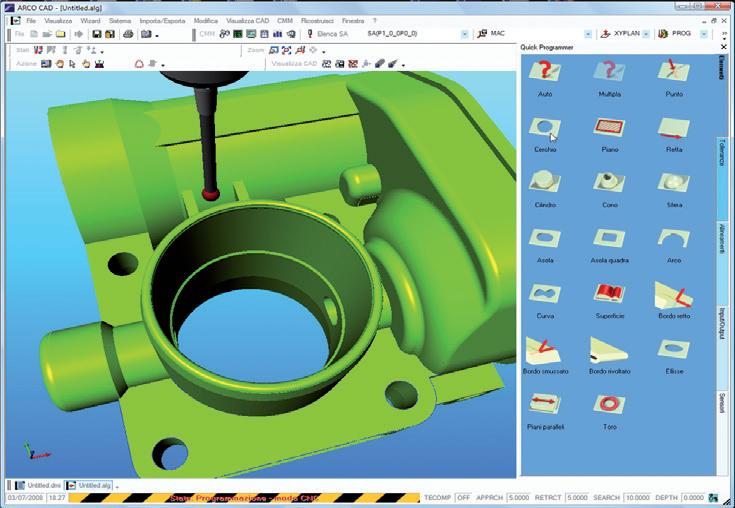Click the bar chart icon in CMM toolbar
735x508 pixels.
[x=278, y=34]
